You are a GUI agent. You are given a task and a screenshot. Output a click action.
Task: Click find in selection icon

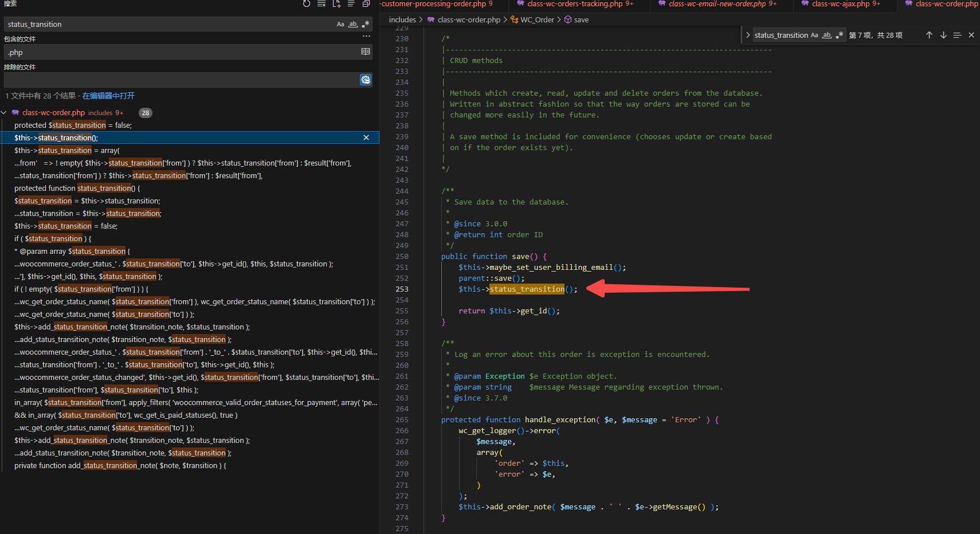click(x=957, y=35)
